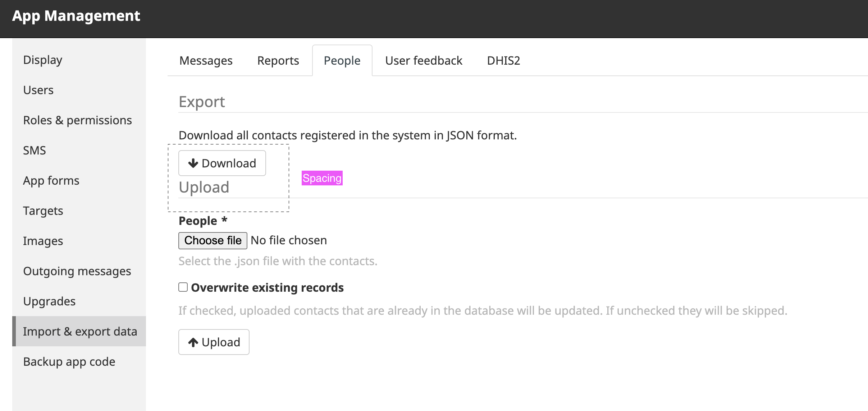Go to SMS settings
This screenshot has width=868, height=411.
35,150
